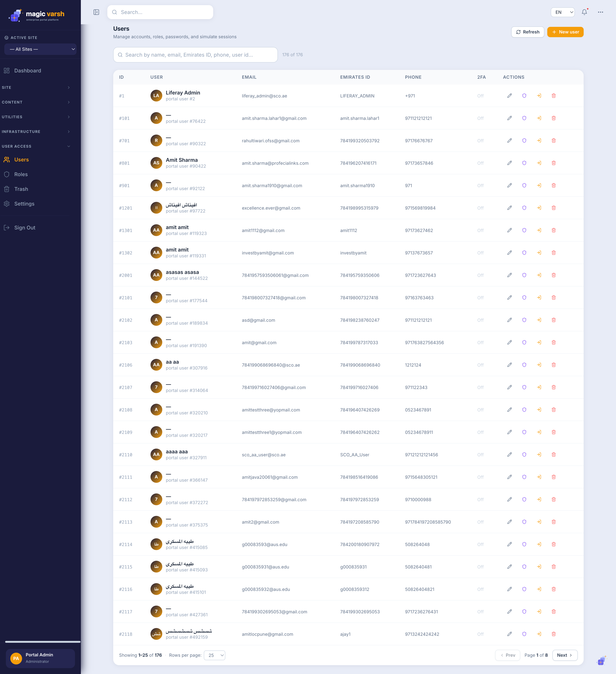
Task: Click the Refresh button
Action: 527,32
